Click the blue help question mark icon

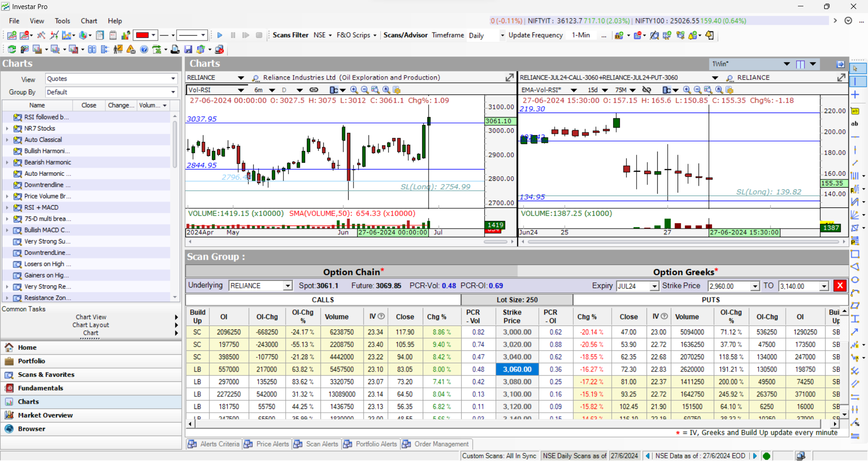[x=144, y=49]
